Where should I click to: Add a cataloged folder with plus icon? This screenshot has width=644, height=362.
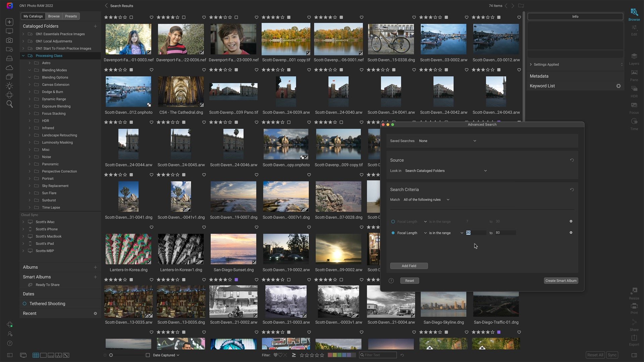[95, 26]
